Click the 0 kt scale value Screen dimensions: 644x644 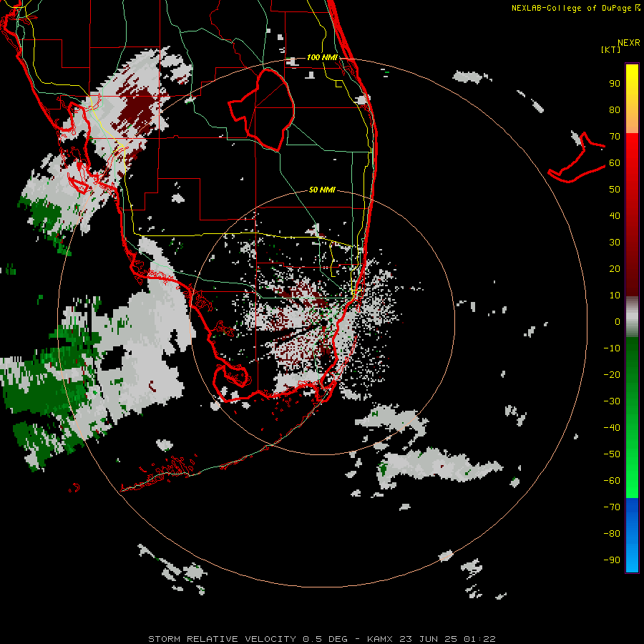click(618, 322)
